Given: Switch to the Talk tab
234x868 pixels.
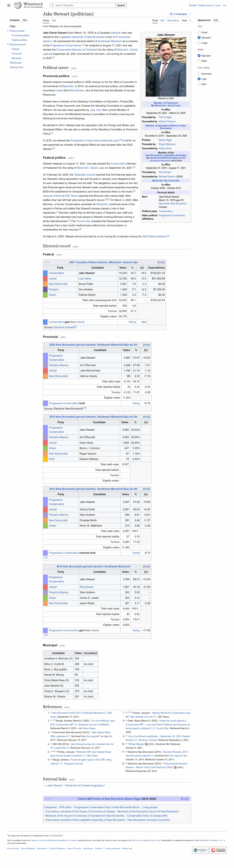Looking at the screenshot, I should [54, 20].
